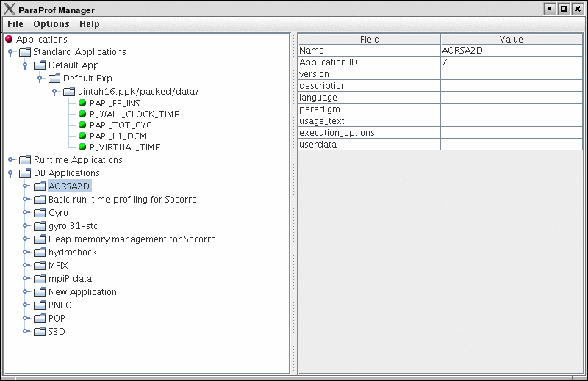Select Heap memory management for Socorro
The height and width of the screenshot is (381, 588).
132,239
